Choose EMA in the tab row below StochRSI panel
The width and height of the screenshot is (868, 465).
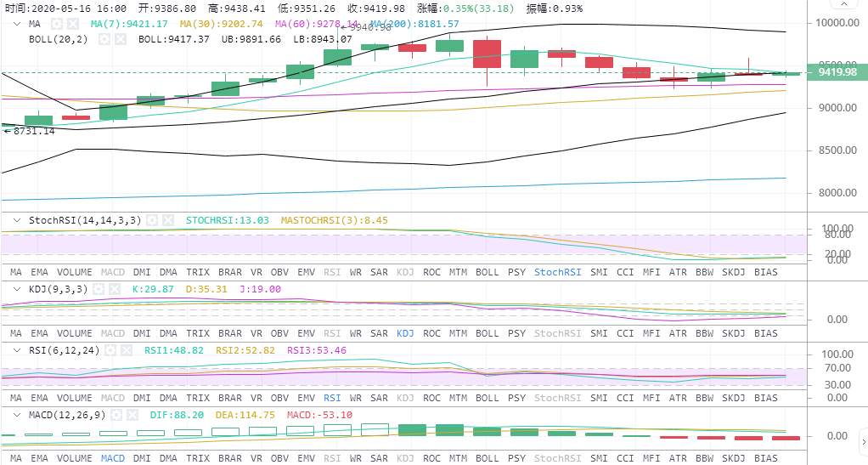click(39, 272)
